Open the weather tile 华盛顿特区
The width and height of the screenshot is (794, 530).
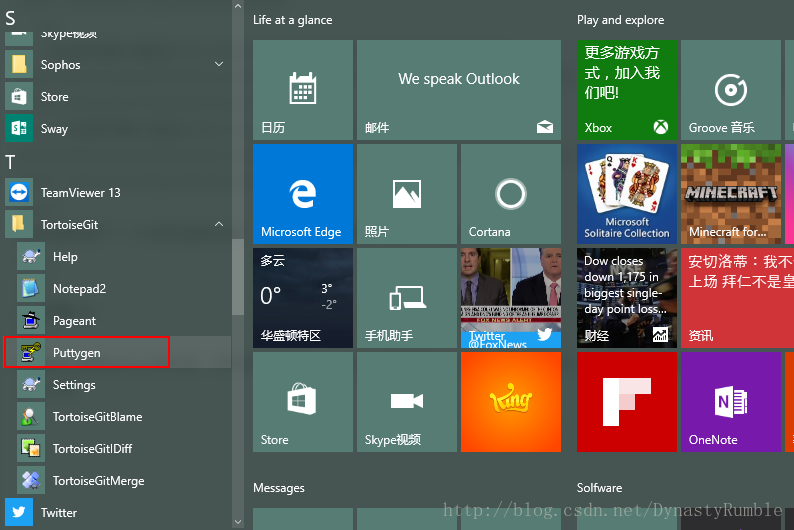303,298
